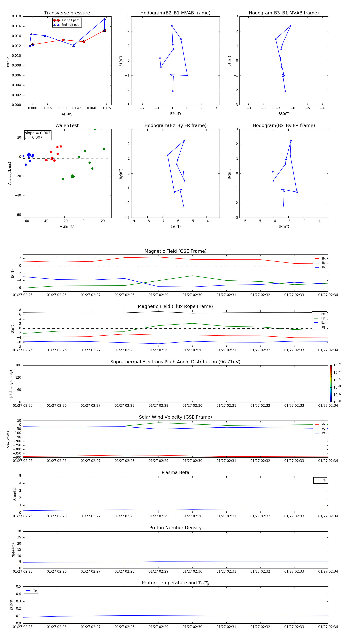
Task: Select the "1st half path" legend entry
Action: click(x=67, y=20)
